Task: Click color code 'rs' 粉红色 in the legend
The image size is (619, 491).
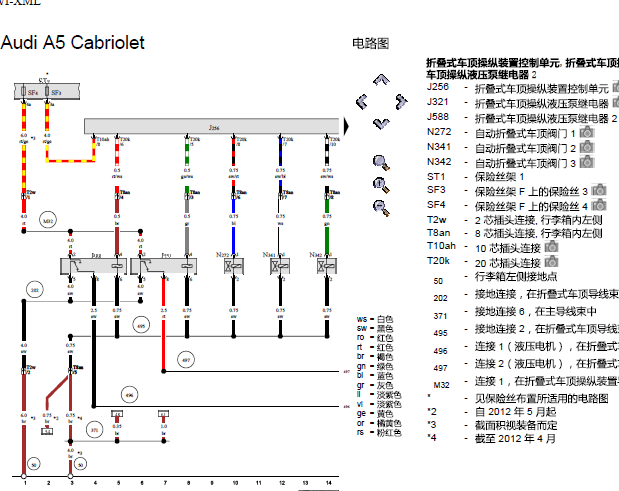Action: click(379, 432)
